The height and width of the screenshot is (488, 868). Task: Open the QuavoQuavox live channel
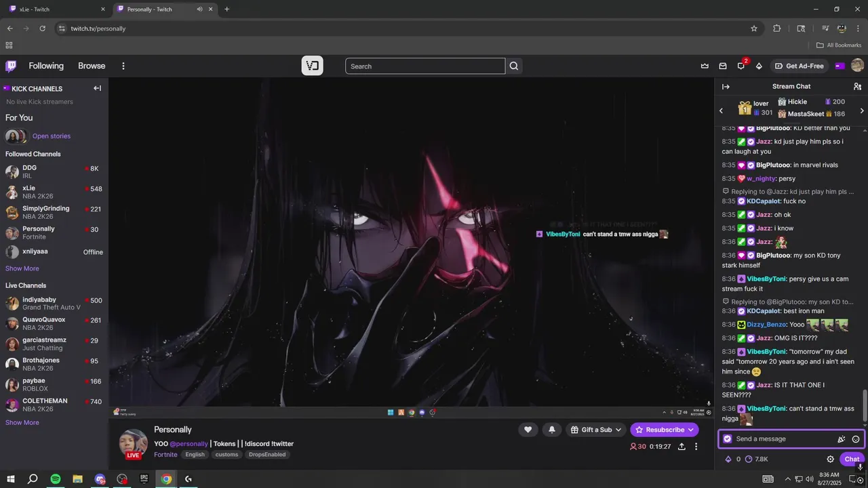click(54, 323)
